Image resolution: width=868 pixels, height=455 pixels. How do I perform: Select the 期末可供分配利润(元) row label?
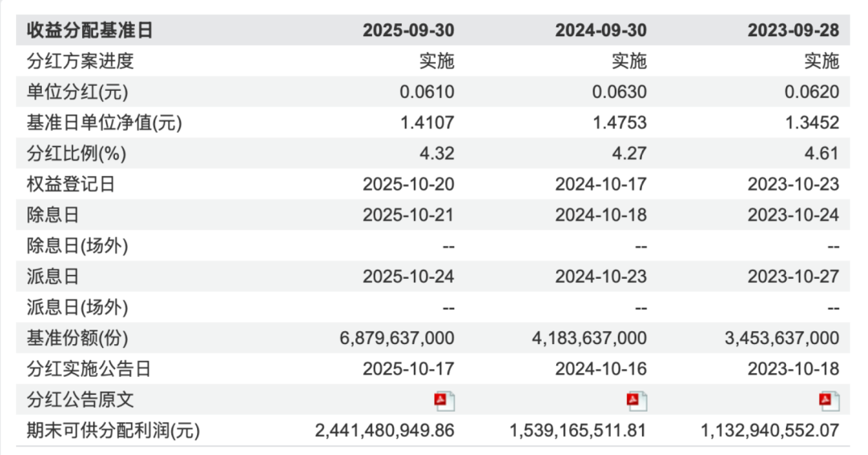click(x=113, y=431)
